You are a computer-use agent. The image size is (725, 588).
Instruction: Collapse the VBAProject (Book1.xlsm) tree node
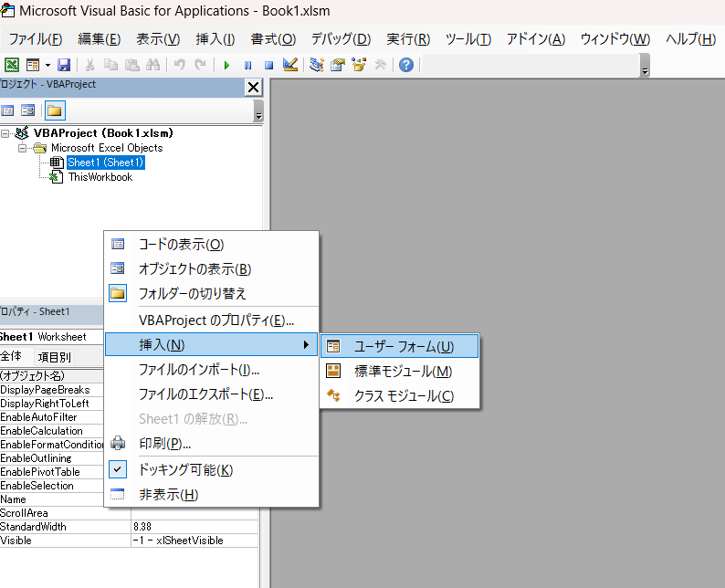[5, 133]
